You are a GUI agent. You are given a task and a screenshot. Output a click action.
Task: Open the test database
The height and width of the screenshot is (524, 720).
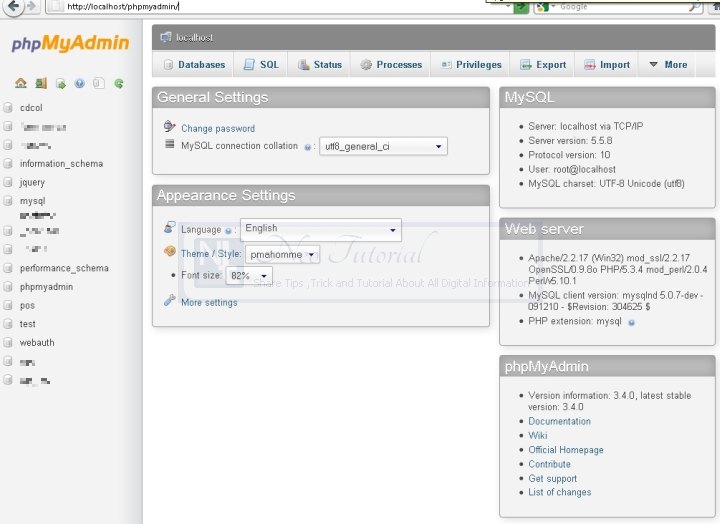pyautogui.click(x=28, y=324)
